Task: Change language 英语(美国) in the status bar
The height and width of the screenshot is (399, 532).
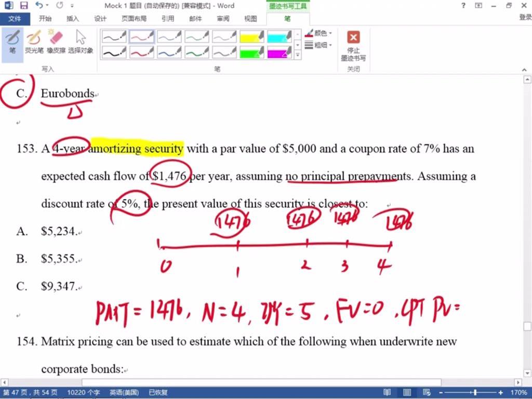Action: [124, 393]
